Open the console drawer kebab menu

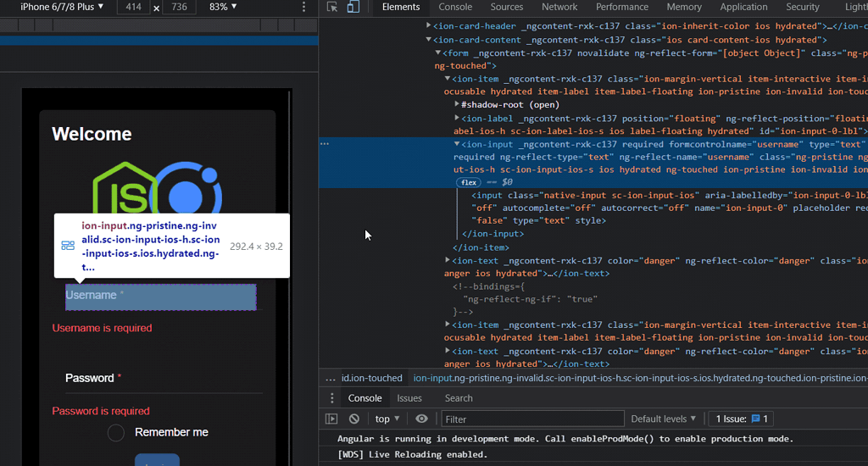(x=332, y=398)
